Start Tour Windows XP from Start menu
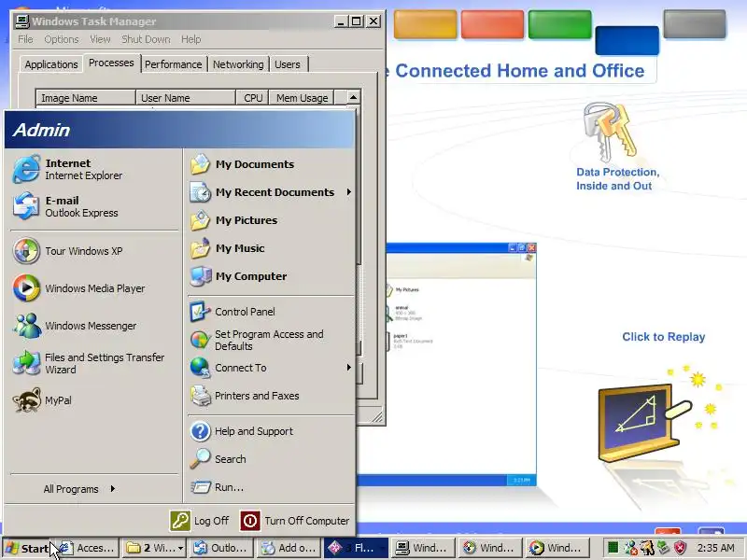Viewport: 747px width, 560px height. 94,251
